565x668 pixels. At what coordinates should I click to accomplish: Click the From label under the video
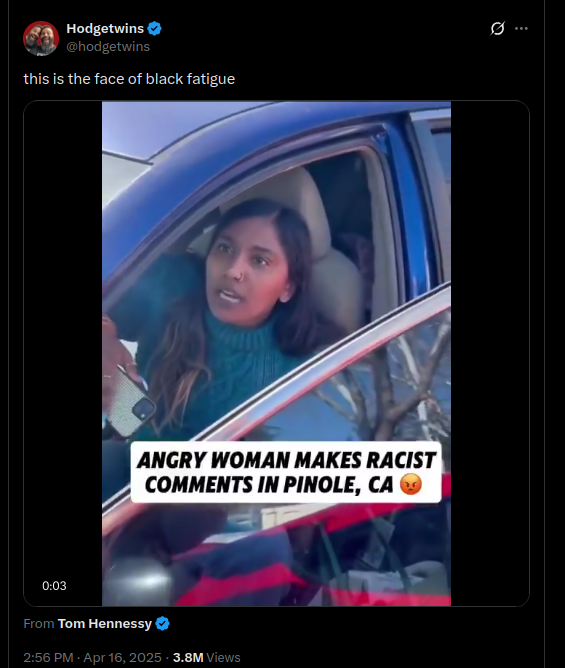39,624
